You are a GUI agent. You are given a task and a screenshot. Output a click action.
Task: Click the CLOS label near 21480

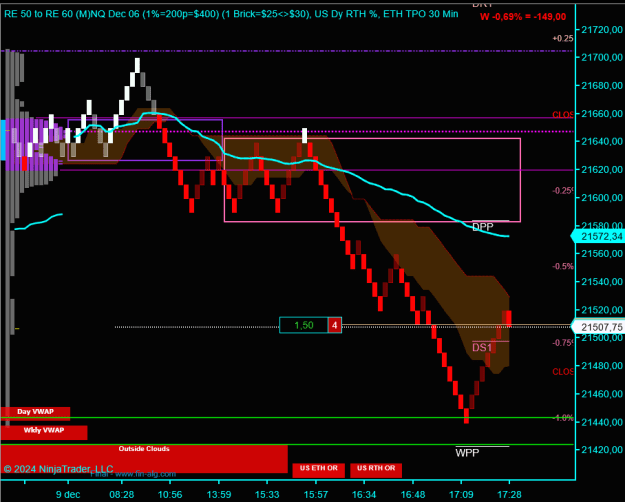[x=563, y=372]
